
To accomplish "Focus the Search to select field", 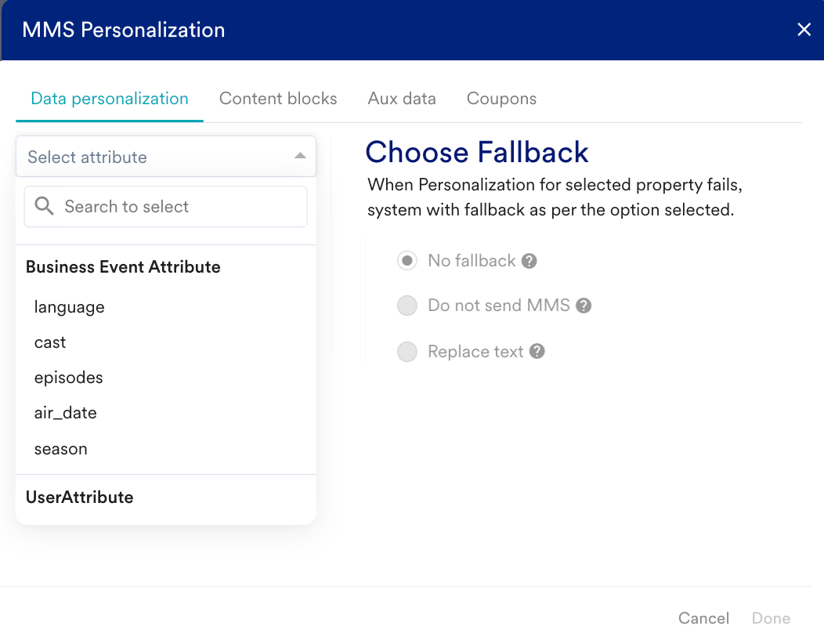I will click(x=180, y=207).
